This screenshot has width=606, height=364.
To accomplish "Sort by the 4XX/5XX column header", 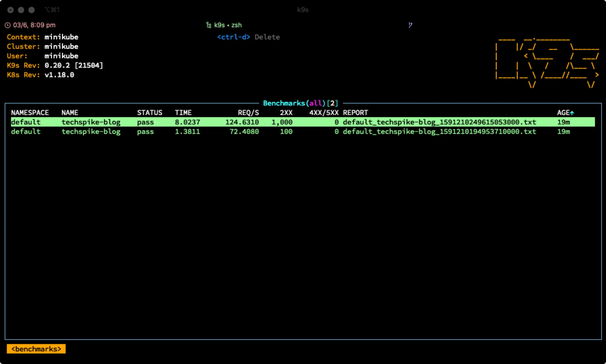I will (x=324, y=113).
